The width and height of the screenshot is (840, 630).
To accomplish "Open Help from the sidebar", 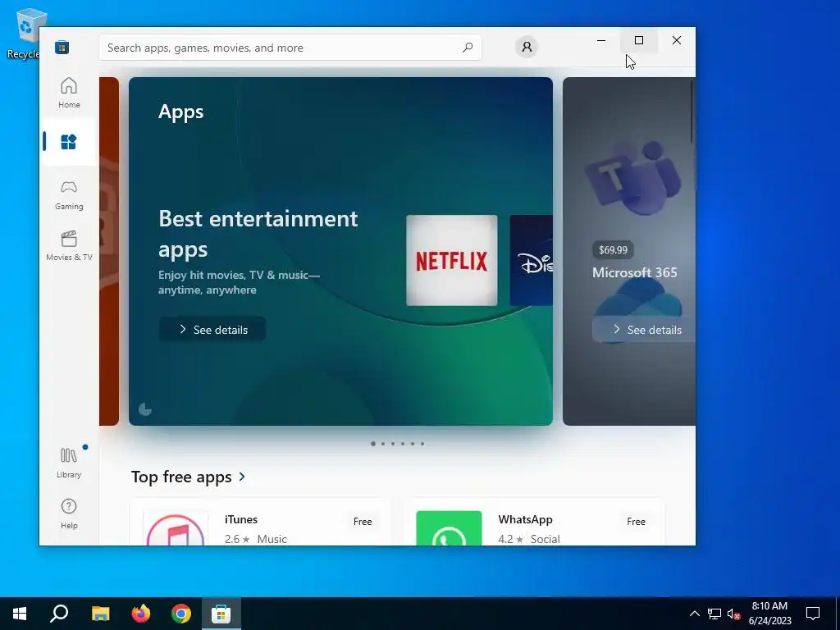I will tap(69, 514).
